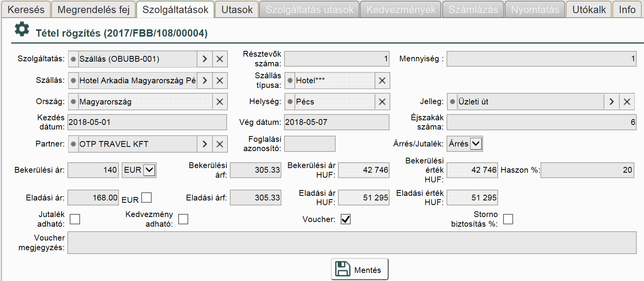Open Szállás lookup arrow
Image resolution: width=644 pixels, height=281 pixels.
(205, 81)
